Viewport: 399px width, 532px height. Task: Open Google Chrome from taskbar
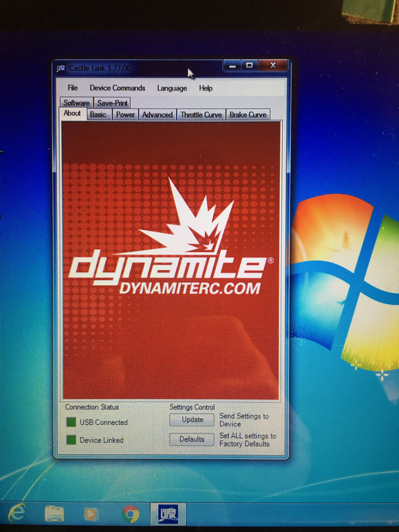tap(131, 514)
